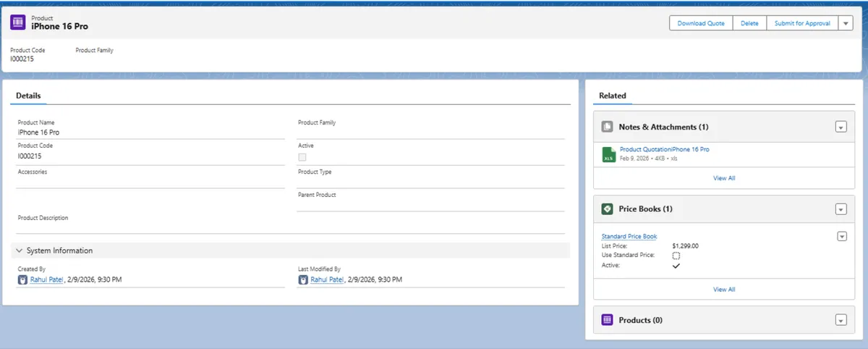Open the Product QuotationiPhone 16 Pro file
The width and height of the screenshot is (868, 349).
click(664, 149)
